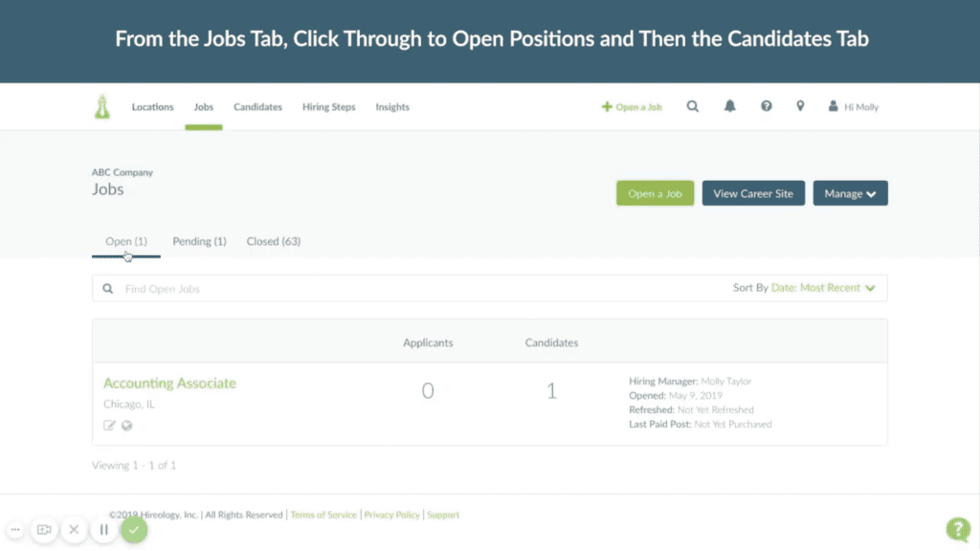Open the search magnifier in top navigation

point(693,107)
